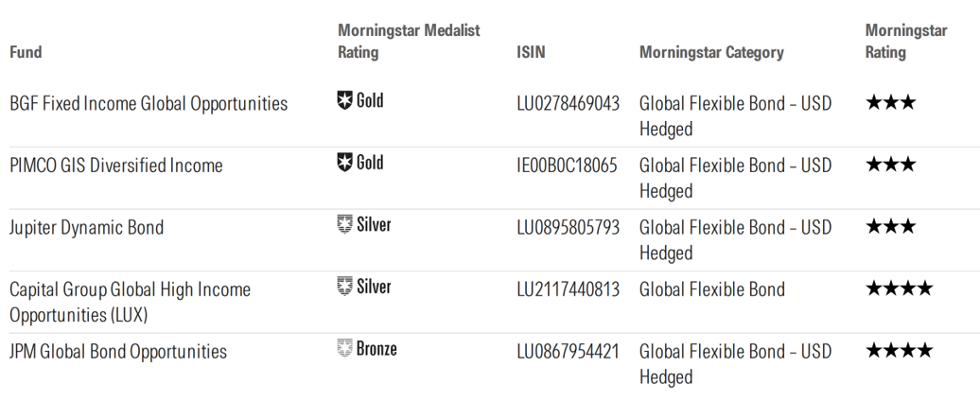Viewport: 980px width, 402px height.
Task: Click Silver medal icon for Jupiter Dynamic Bond
Action: (344, 224)
